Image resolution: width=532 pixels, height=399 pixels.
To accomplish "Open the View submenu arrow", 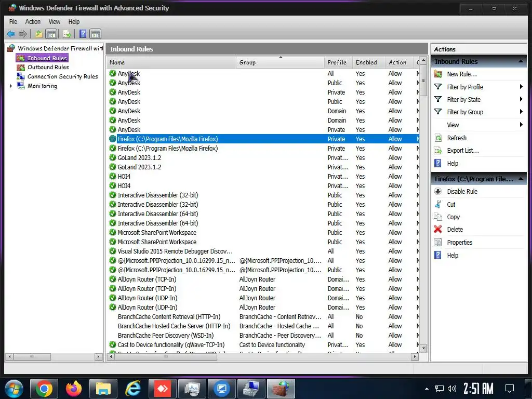I will 521,125.
